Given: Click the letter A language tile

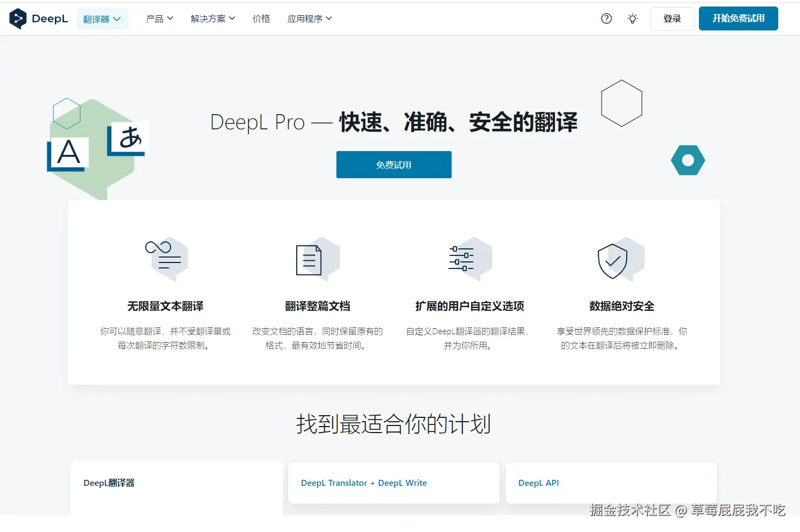Looking at the screenshot, I should pyautogui.click(x=68, y=154).
